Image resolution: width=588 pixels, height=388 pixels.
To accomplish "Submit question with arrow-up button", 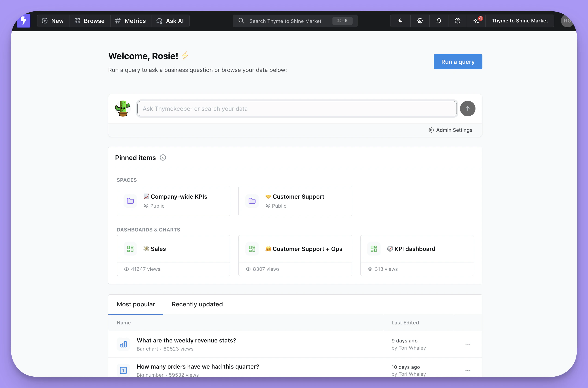I will coord(467,109).
